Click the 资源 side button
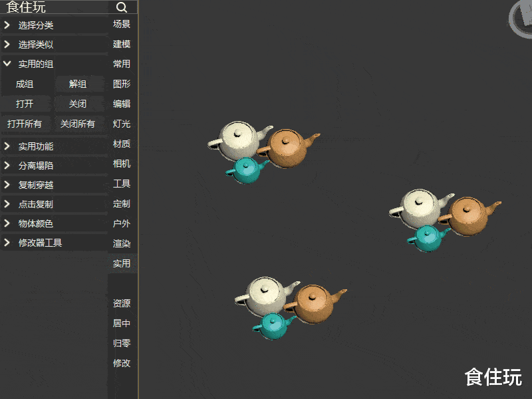 pyautogui.click(x=122, y=303)
